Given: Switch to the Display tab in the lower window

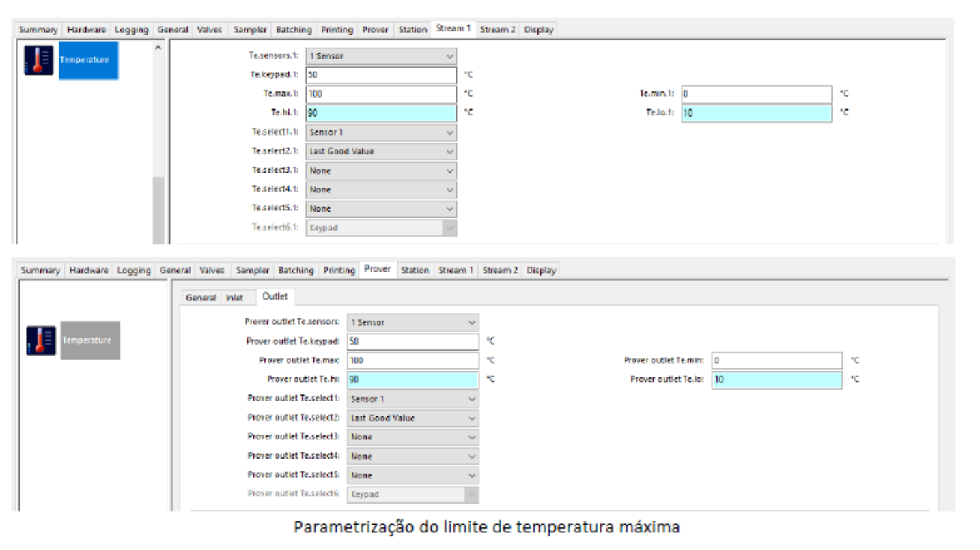Looking at the screenshot, I should coord(542,271).
